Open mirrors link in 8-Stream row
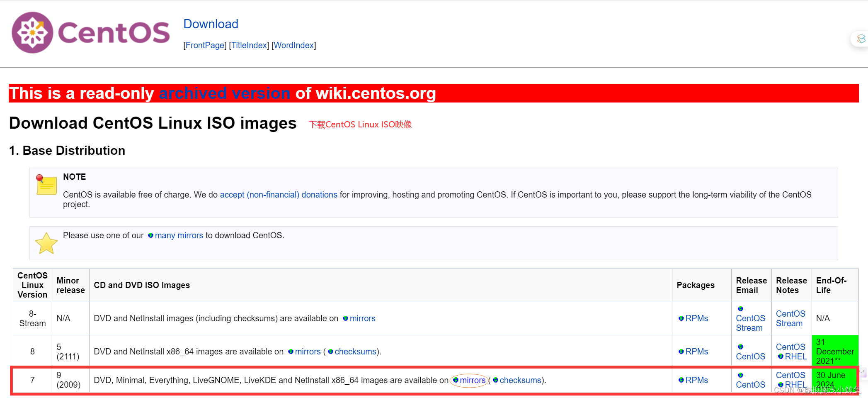The height and width of the screenshot is (398, 868). pyautogui.click(x=362, y=318)
